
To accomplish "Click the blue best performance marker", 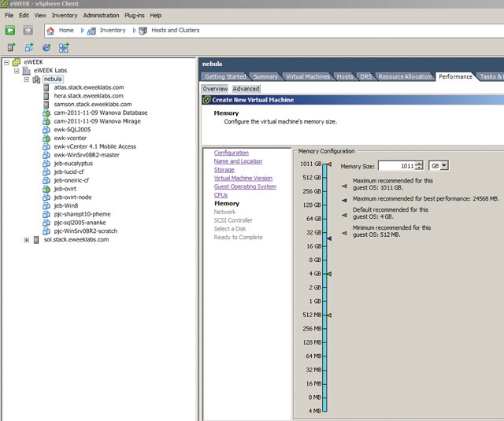I will [x=329, y=238].
